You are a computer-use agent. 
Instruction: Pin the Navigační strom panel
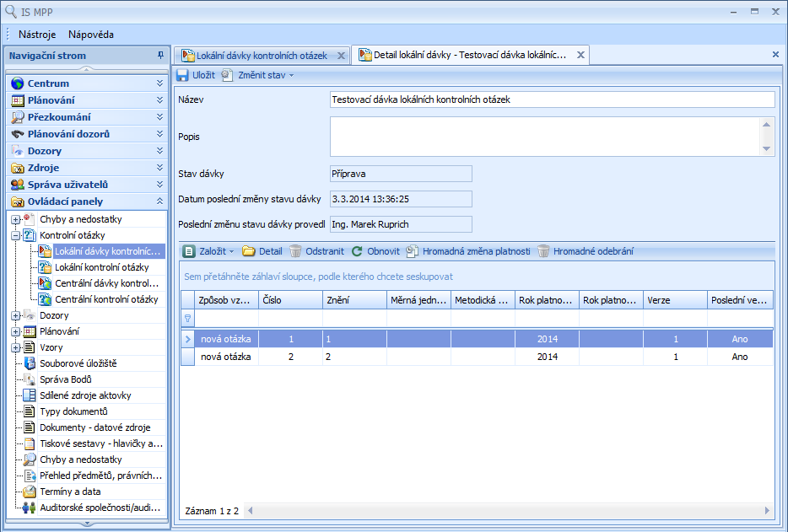(160, 56)
